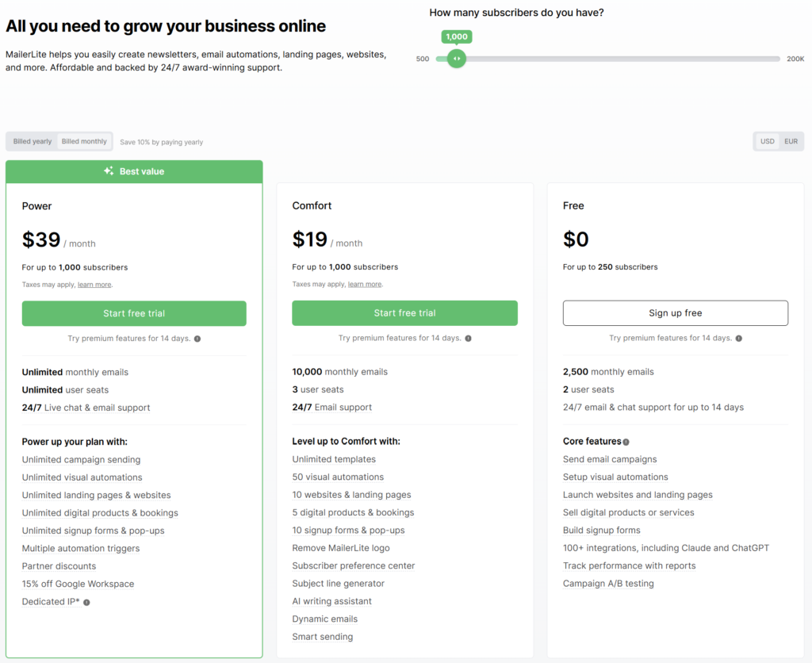Click Sell digital products or services
Viewport: 812px width, 663px height.
pyautogui.click(x=629, y=512)
